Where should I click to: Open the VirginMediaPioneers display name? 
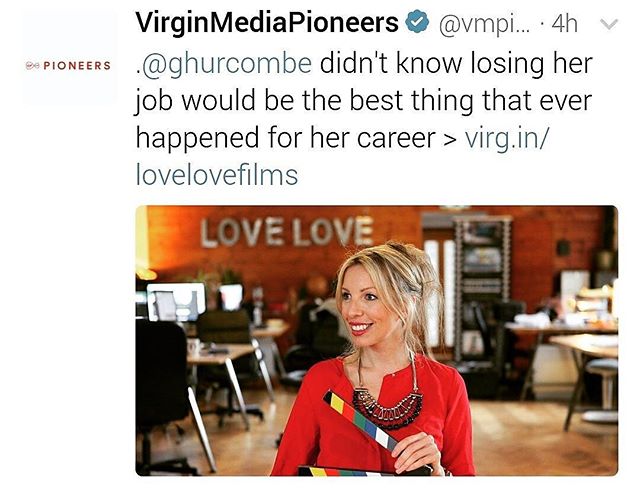coord(267,23)
